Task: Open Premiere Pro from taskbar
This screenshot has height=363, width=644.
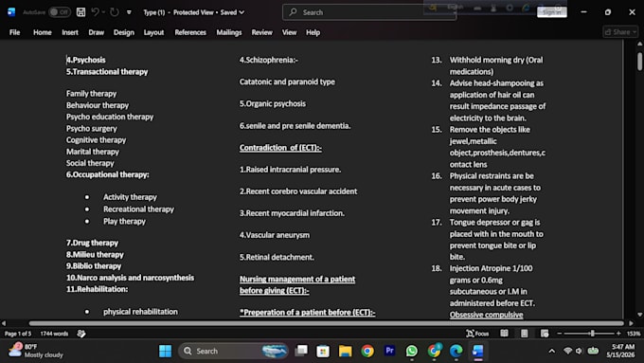Action: pyautogui.click(x=389, y=351)
